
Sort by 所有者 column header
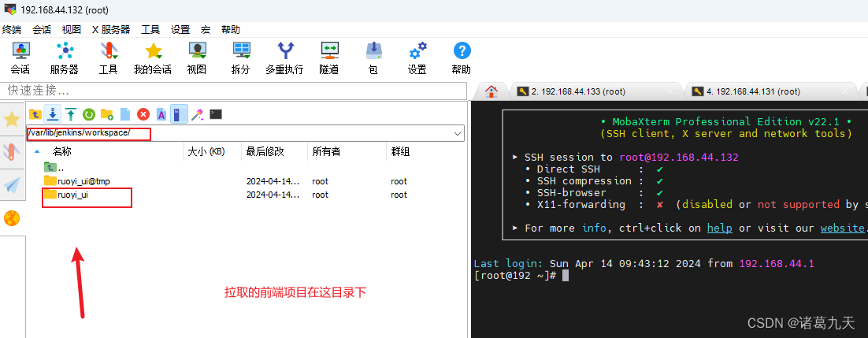point(347,151)
